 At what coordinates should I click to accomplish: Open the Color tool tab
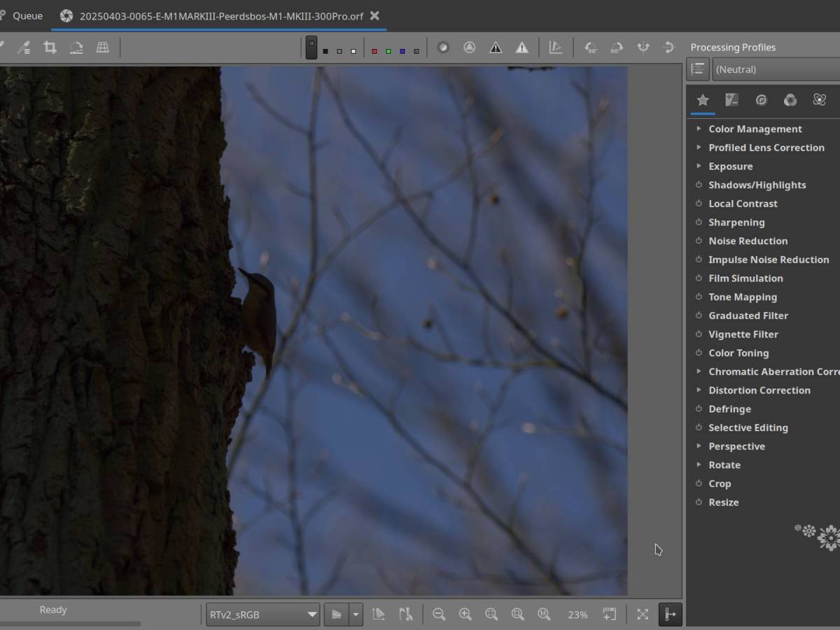[790, 100]
